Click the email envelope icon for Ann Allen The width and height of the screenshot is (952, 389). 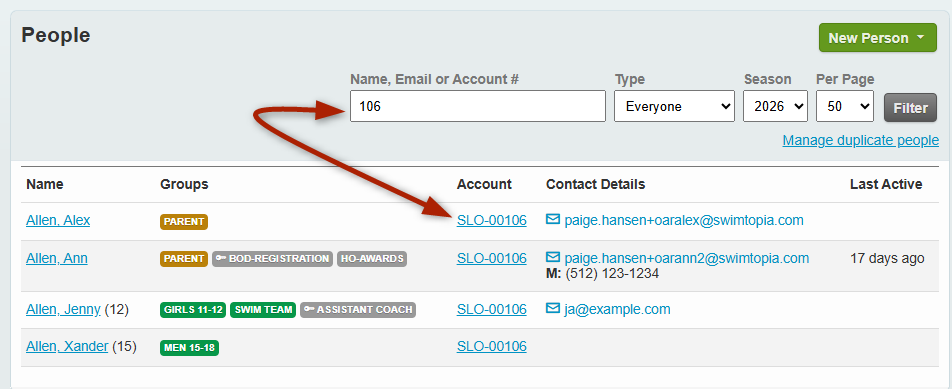[x=552, y=257]
